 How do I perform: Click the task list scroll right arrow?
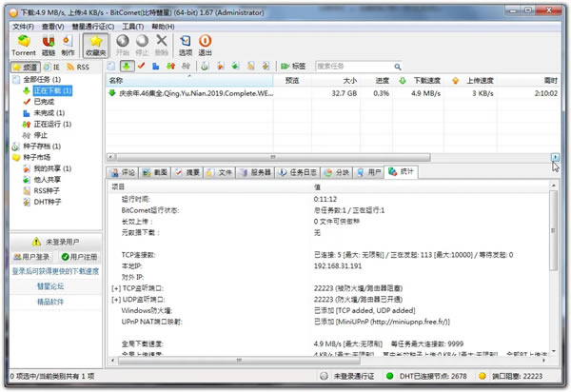pyautogui.click(x=555, y=157)
